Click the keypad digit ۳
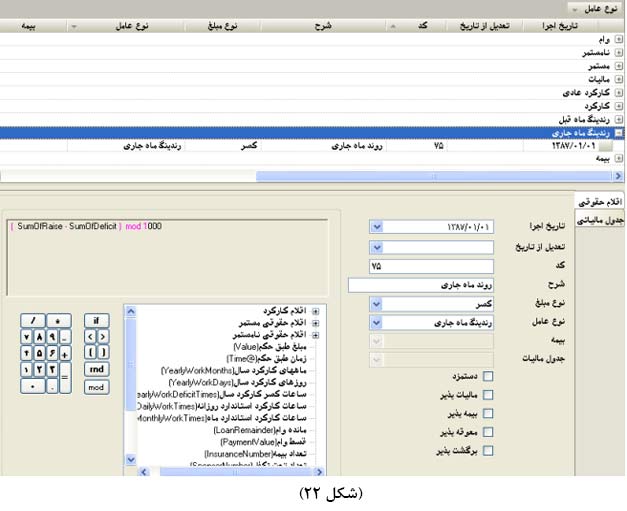This screenshot has width=627, height=511. click(x=52, y=369)
